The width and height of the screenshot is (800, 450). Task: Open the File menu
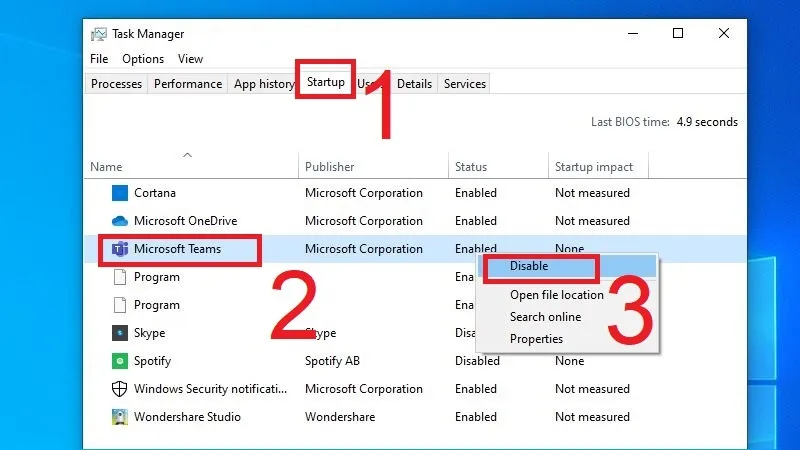(x=99, y=59)
